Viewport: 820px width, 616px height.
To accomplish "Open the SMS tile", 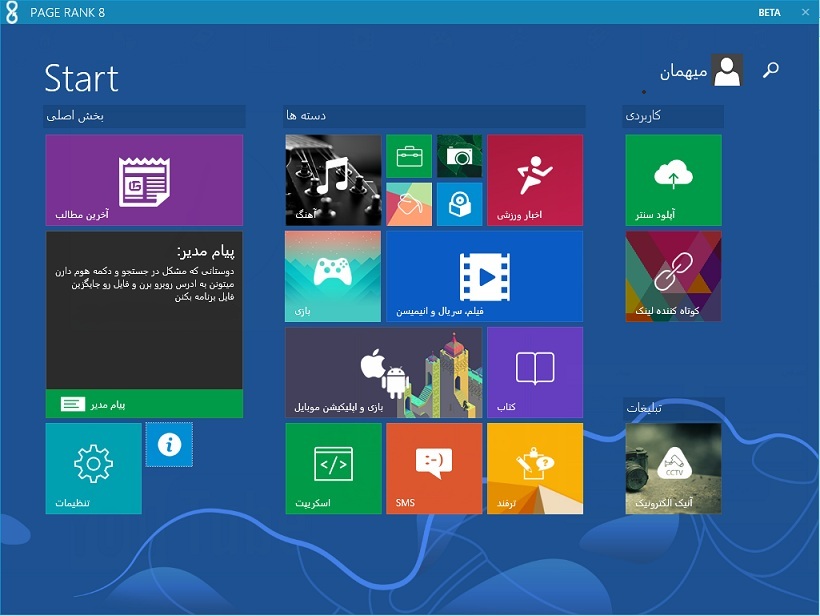I will click(x=434, y=468).
